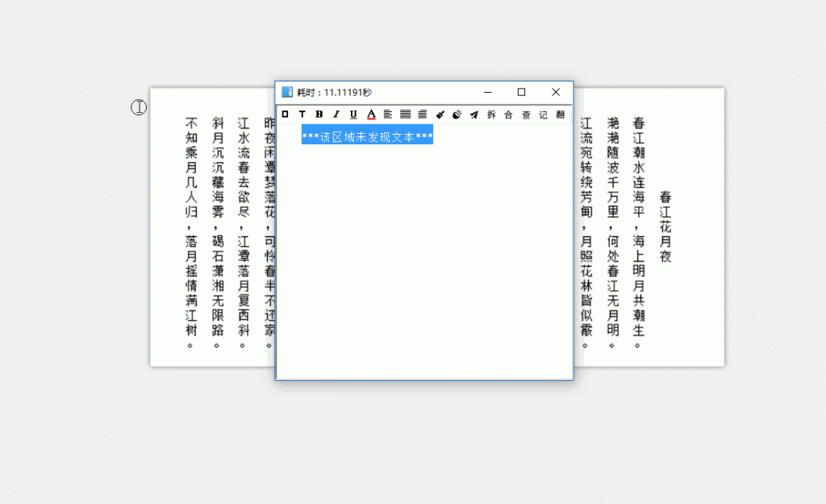Click the brush clear-format icon
The height and width of the screenshot is (504, 826).
coord(440,115)
